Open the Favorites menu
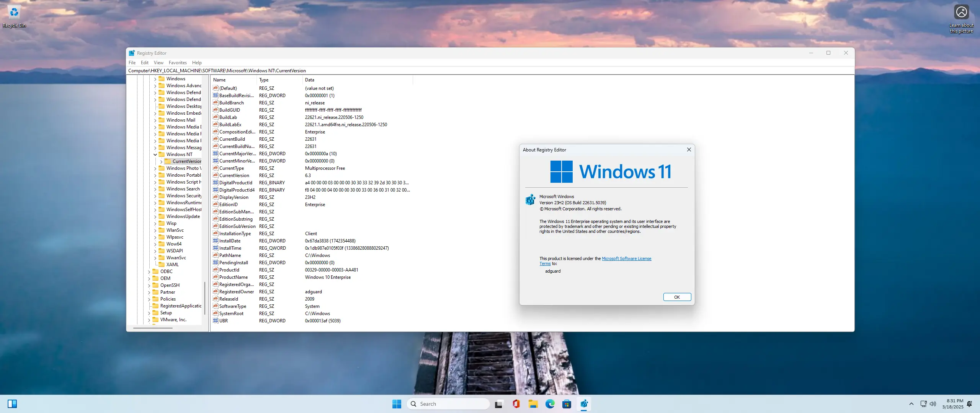Screen dimensions: 980x413 tap(178, 63)
